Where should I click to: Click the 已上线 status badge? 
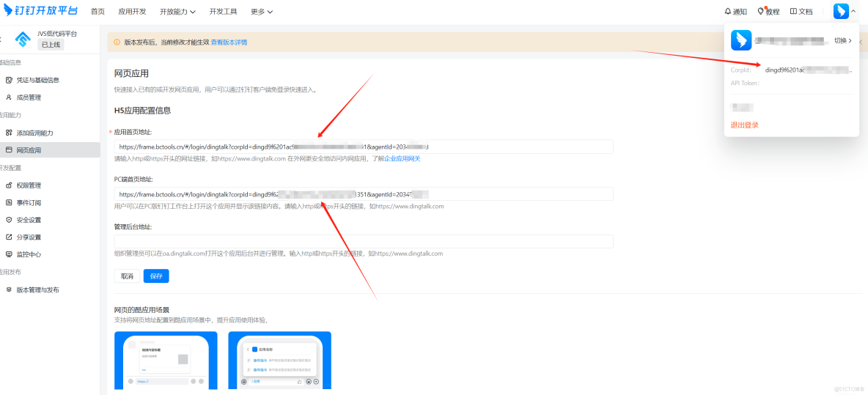[51, 45]
